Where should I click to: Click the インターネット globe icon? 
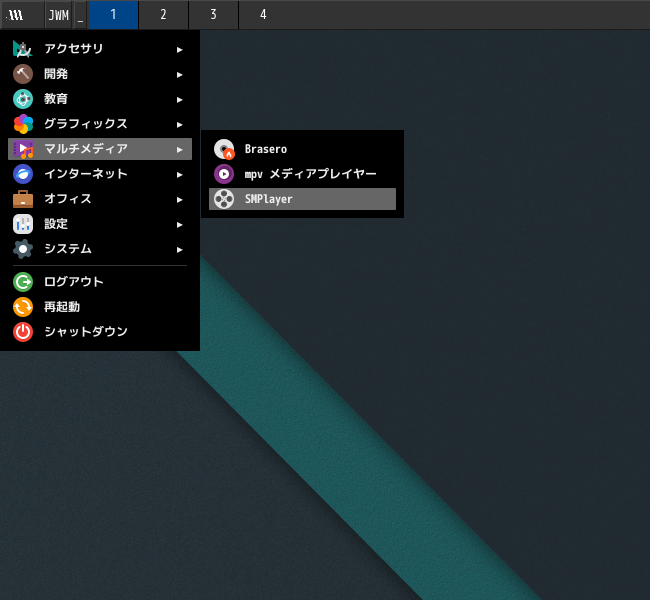[x=23, y=174]
